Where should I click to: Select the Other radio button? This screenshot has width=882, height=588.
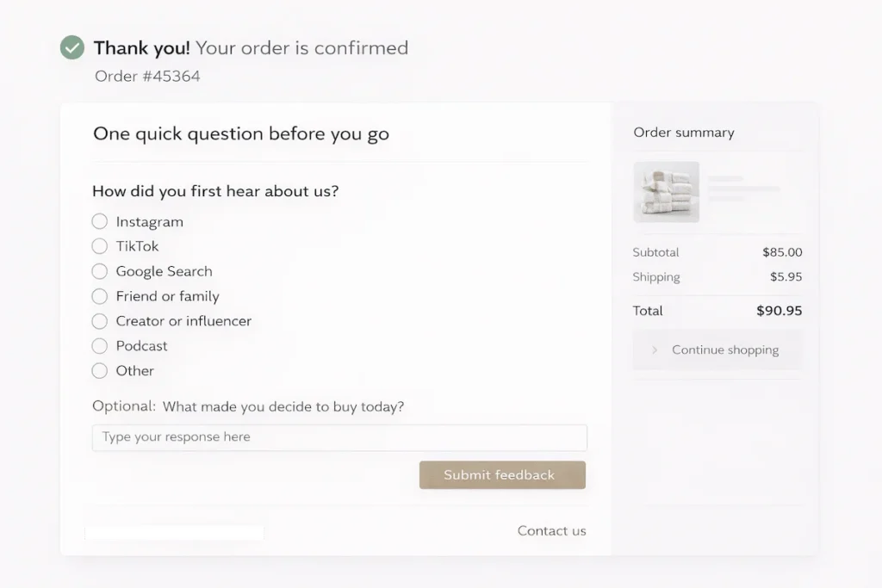[x=100, y=371]
